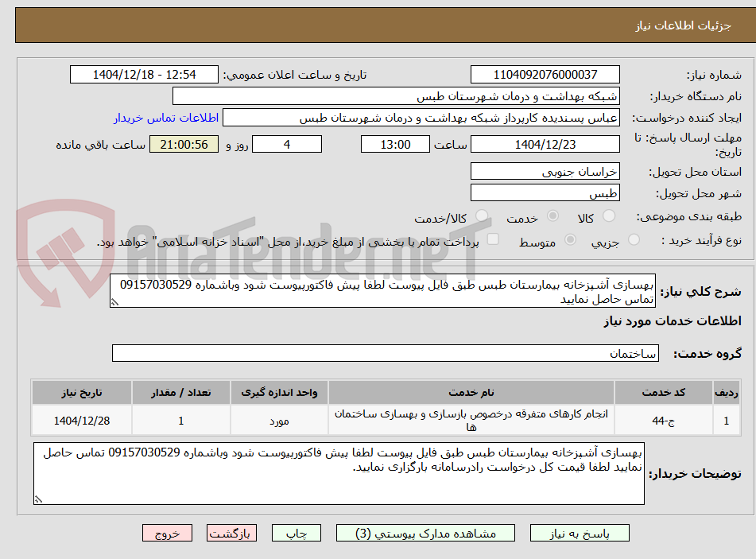This screenshot has height=559, width=756.
Task: Click the جزئیات اطلاعات نیاز header title
Action: click(683, 25)
